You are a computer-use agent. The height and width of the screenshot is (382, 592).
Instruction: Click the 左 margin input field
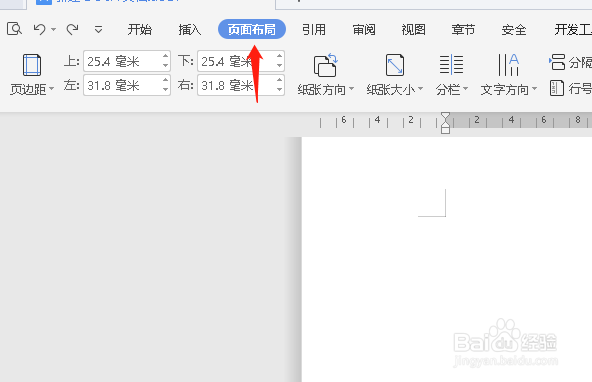click(122, 85)
